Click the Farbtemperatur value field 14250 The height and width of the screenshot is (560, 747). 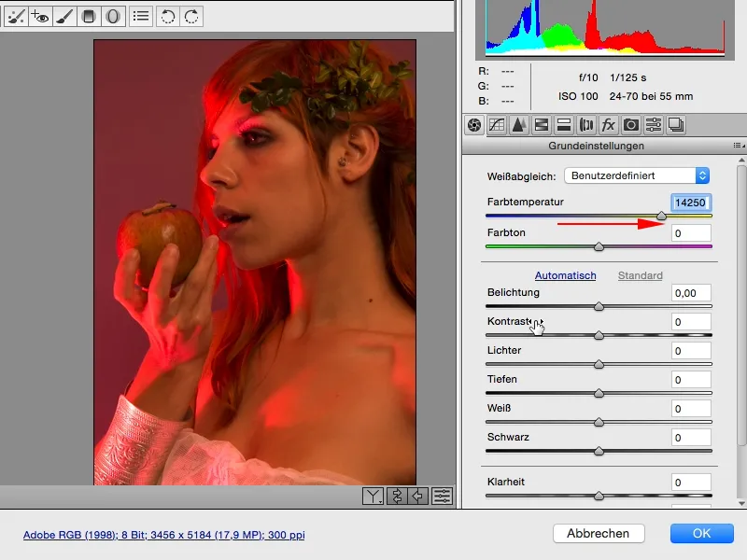coord(691,203)
